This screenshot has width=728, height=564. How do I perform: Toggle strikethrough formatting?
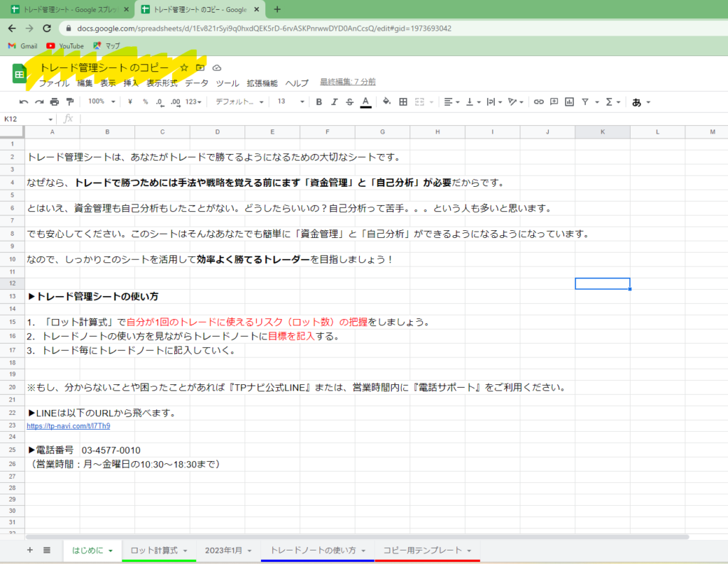pyautogui.click(x=349, y=102)
